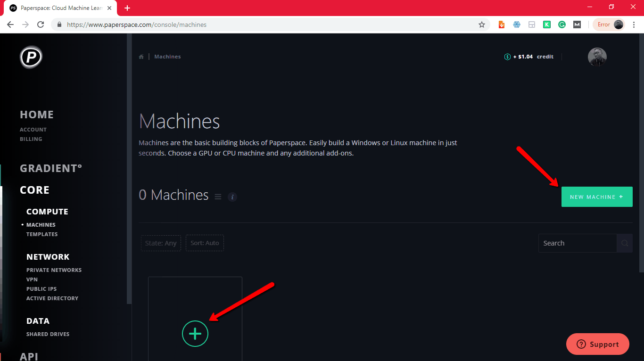The width and height of the screenshot is (644, 361).
Task: Click the browser address bar URL
Action: click(137, 25)
